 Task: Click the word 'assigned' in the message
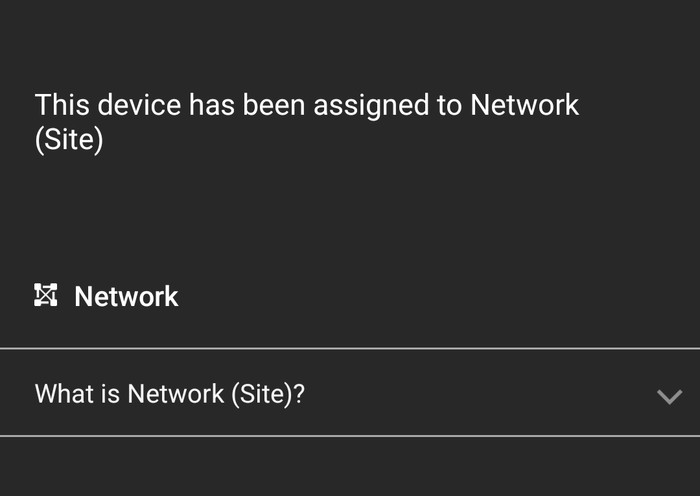(371, 106)
